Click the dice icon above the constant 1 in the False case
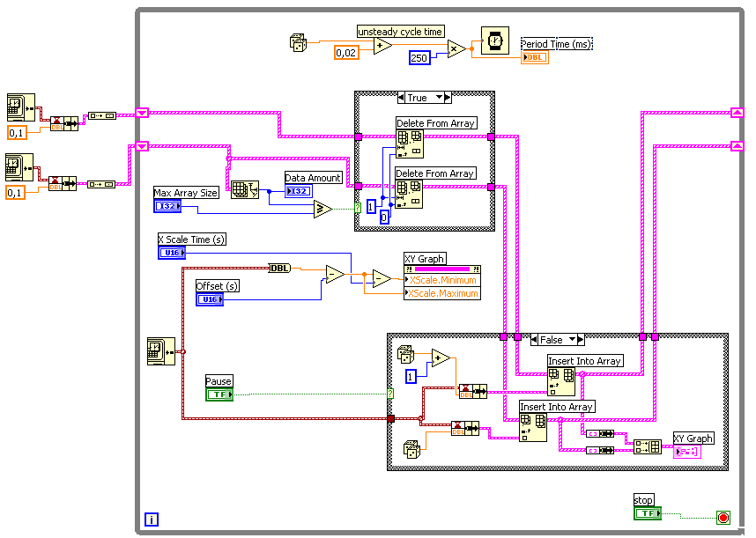Viewport: 756px width, 538px height. click(x=405, y=355)
